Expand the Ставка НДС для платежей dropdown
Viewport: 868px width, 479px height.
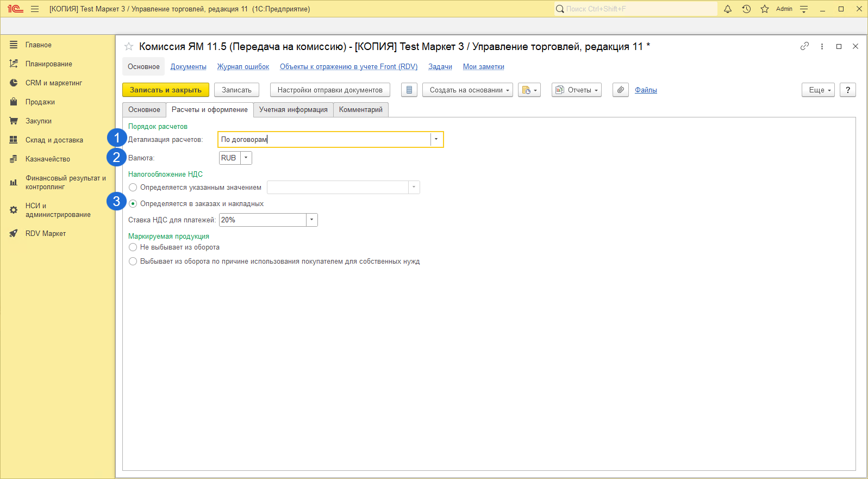tap(312, 220)
